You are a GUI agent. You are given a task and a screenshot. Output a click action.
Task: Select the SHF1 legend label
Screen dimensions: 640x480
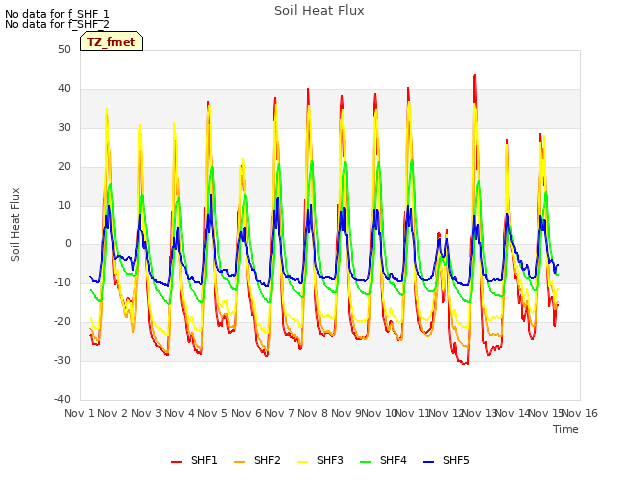204,460
